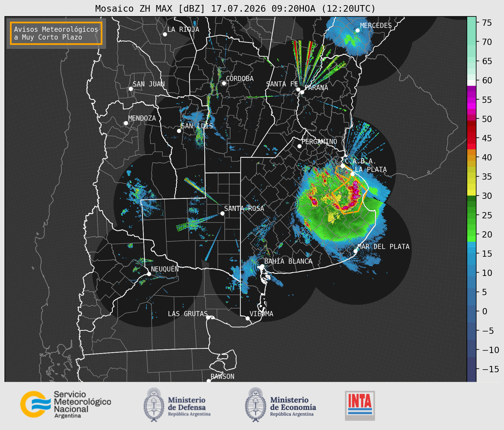The image size is (504, 430).
Task: Click the 60 dBZ white color band
Action: point(471,83)
